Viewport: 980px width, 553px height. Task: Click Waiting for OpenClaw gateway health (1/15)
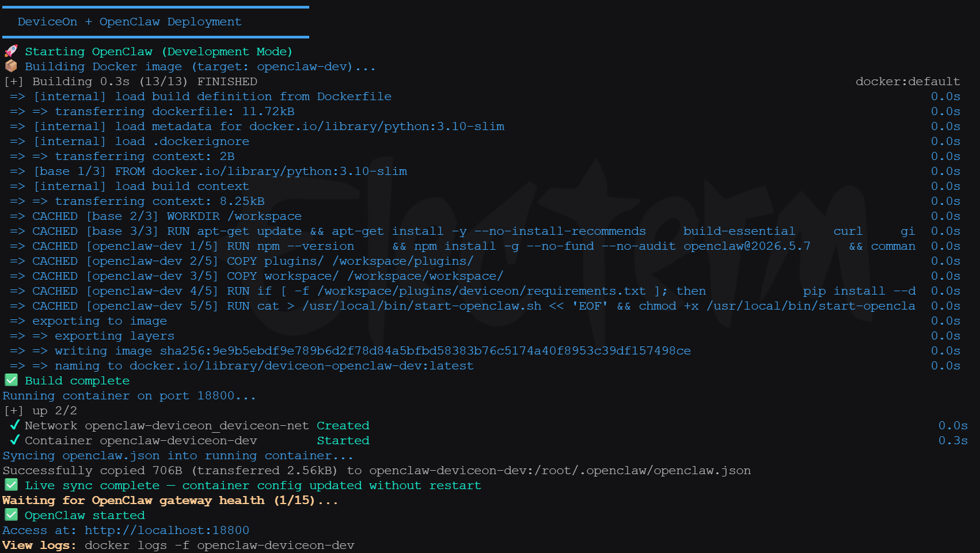(x=170, y=500)
